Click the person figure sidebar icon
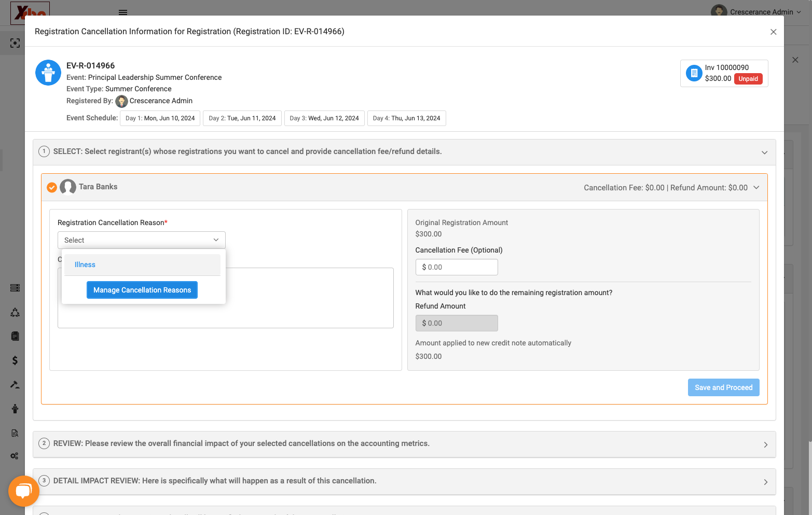 tap(15, 409)
